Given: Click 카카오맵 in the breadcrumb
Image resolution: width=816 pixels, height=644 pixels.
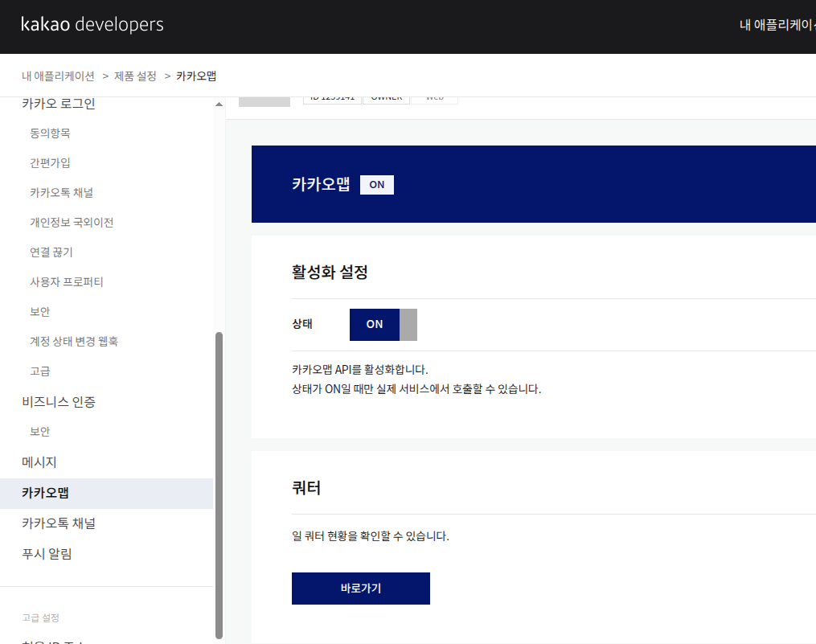Looking at the screenshot, I should (196, 76).
